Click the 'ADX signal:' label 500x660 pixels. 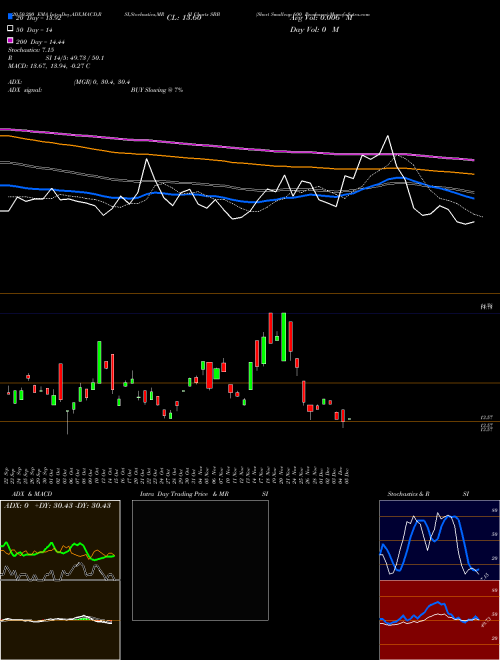[x=25, y=90]
